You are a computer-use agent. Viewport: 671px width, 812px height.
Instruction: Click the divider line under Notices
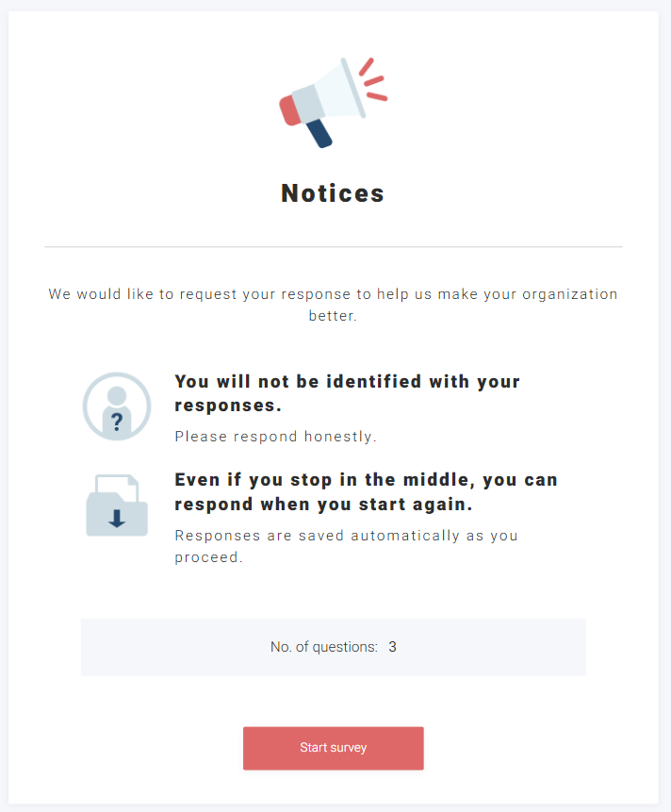coord(333,245)
